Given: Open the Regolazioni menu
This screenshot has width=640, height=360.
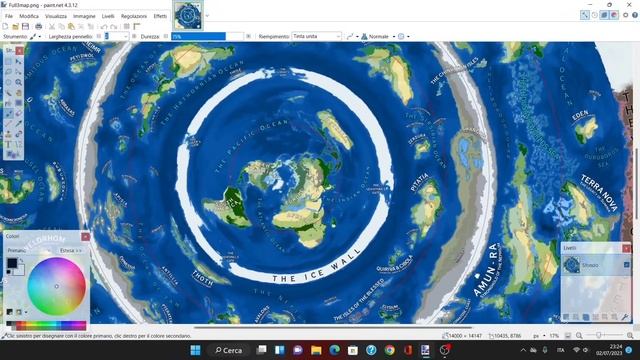Looking at the screenshot, I should [x=133, y=16].
